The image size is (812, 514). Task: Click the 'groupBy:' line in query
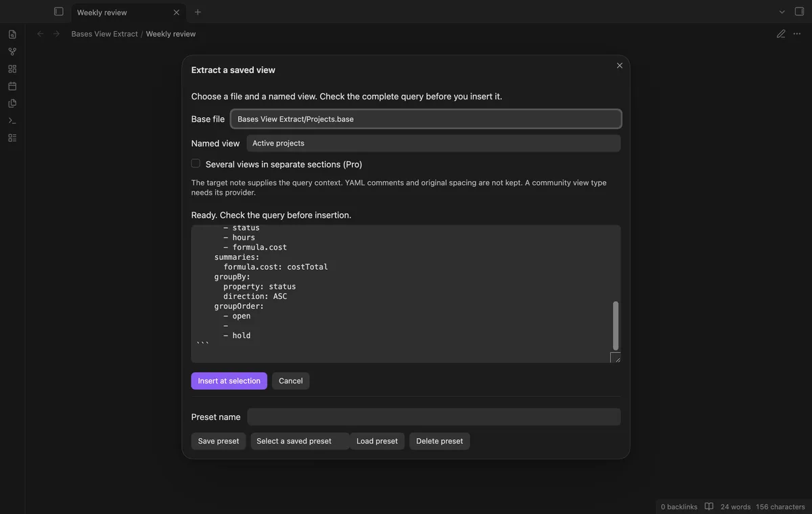pyautogui.click(x=232, y=277)
